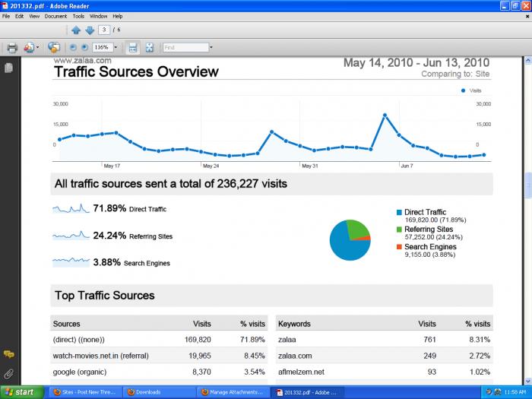Open the collaborate/create PDF online icon
Screen dimensions: 532x399
click(x=29, y=47)
